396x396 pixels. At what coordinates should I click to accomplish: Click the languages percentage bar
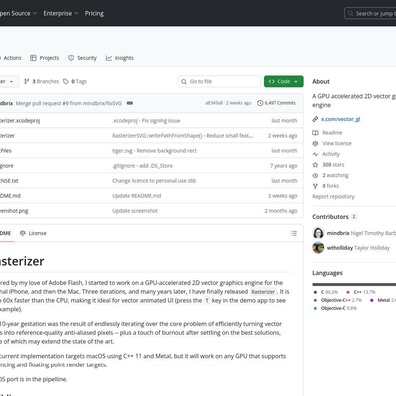[x=354, y=284]
